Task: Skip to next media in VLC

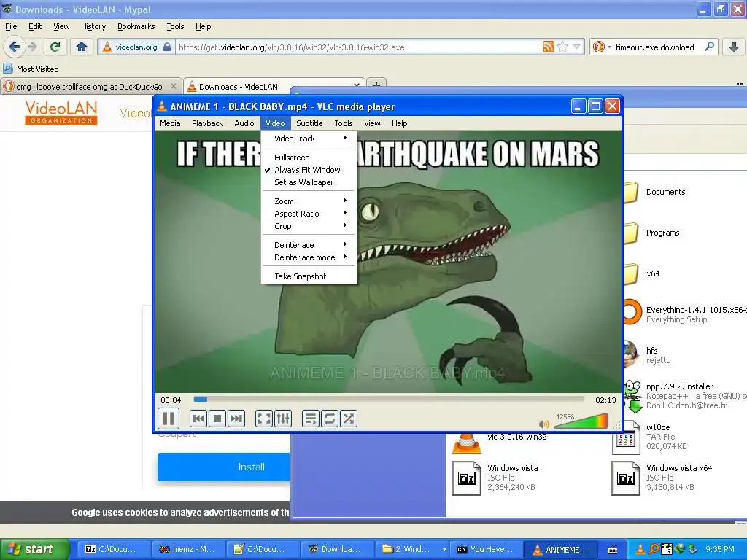Action: click(236, 419)
